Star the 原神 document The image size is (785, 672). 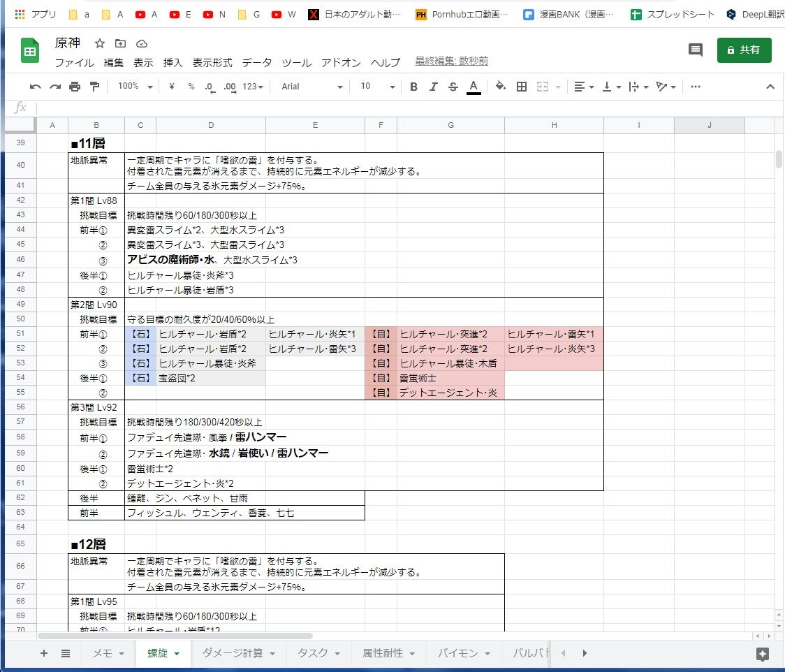click(x=100, y=43)
